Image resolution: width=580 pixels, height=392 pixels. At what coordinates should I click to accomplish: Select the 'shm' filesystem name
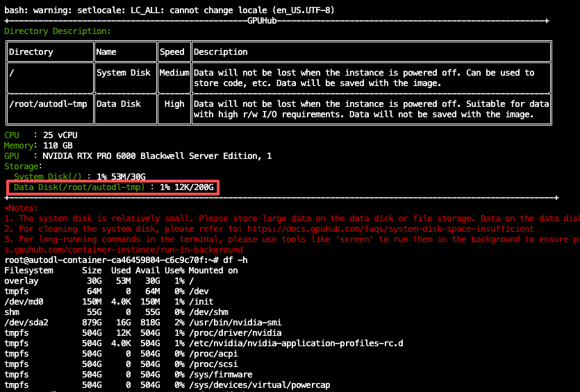12,312
